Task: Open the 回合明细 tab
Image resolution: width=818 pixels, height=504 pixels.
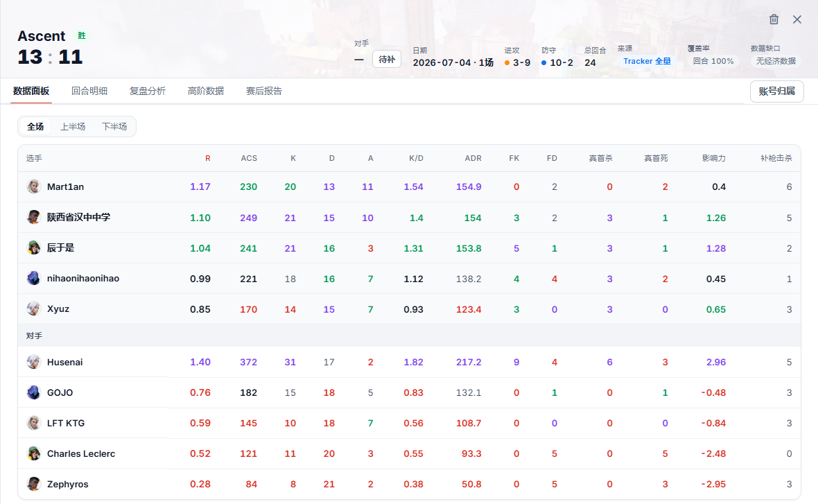Action: coord(89,91)
